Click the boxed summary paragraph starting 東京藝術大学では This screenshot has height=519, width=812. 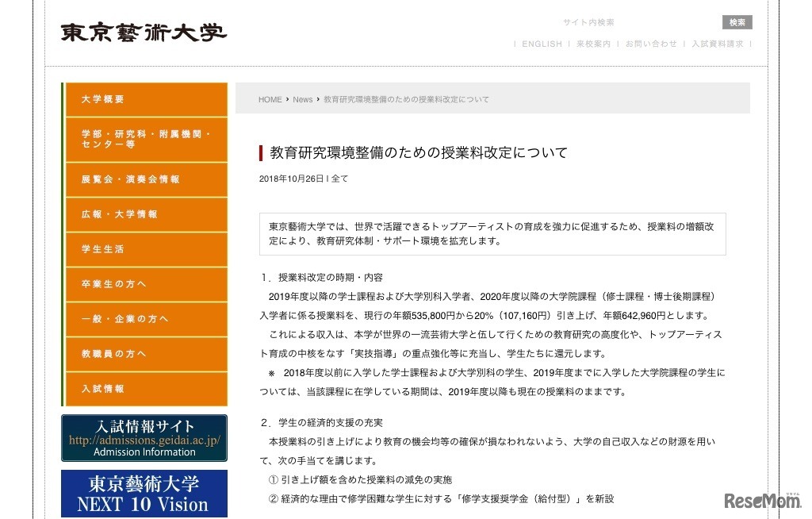pyautogui.click(x=492, y=234)
